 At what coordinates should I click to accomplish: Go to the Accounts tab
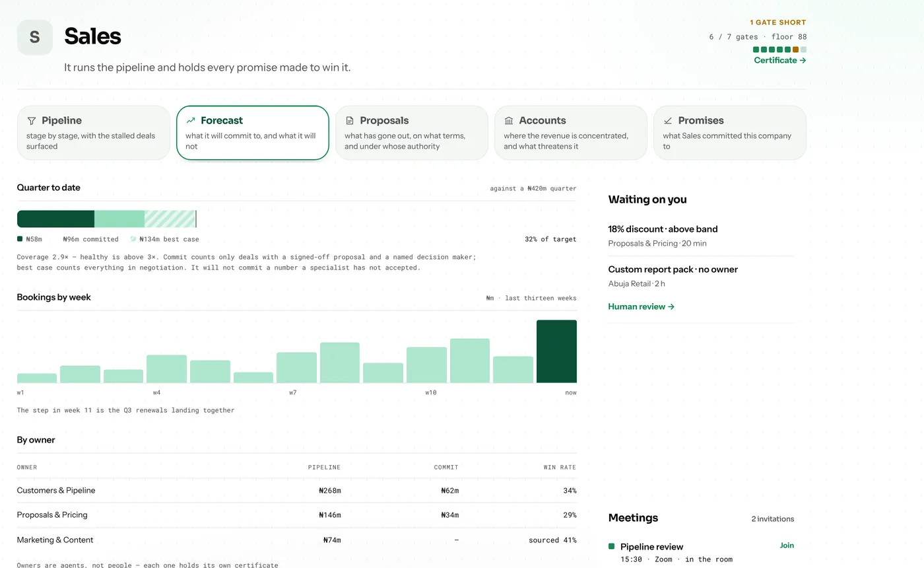point(571,133)
